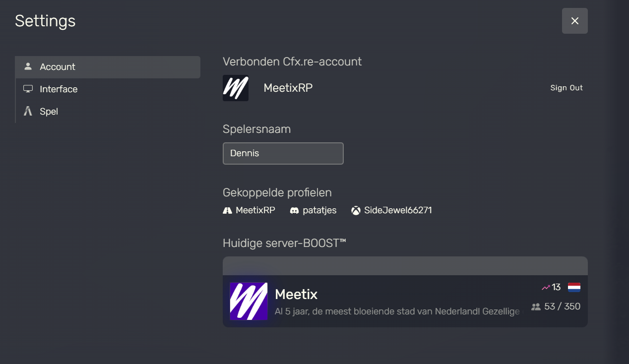The image size is (629, 364).
Task: Click the Dutch flag on the server card
Action: 575,287
